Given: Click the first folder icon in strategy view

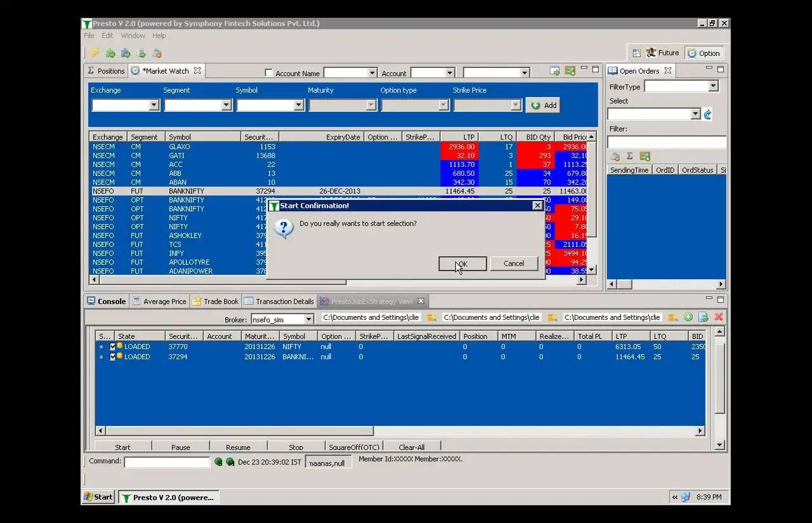Looking at the screenshot, I should point(431,317).
